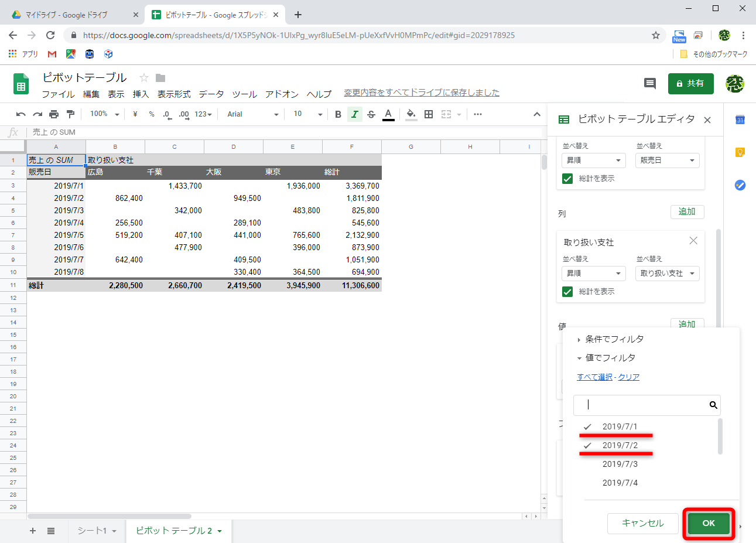Toggle 総計を表示 for 取り扱い支社 column
This screenshot has height=543, width=756.
click(567, 291)
